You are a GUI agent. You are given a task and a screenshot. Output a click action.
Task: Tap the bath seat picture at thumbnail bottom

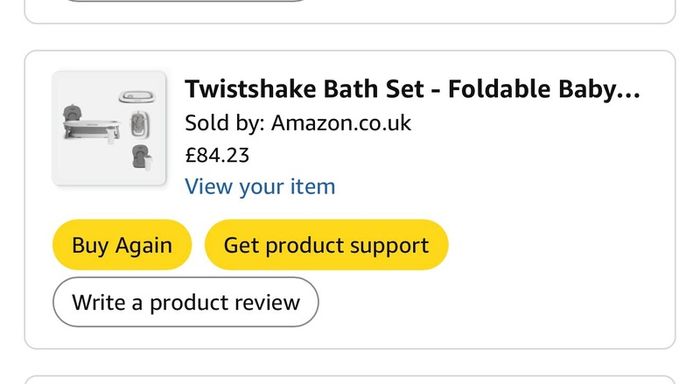click(x=142, y=157)
